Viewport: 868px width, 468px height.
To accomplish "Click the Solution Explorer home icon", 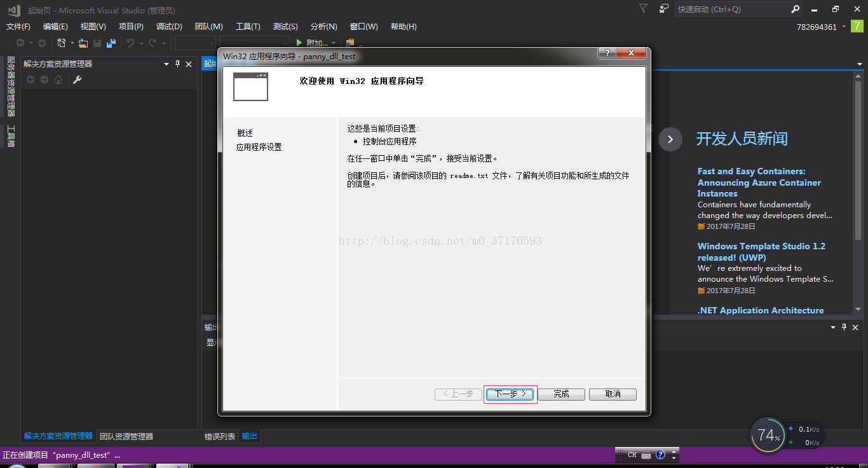I will [x=58, y=79].
